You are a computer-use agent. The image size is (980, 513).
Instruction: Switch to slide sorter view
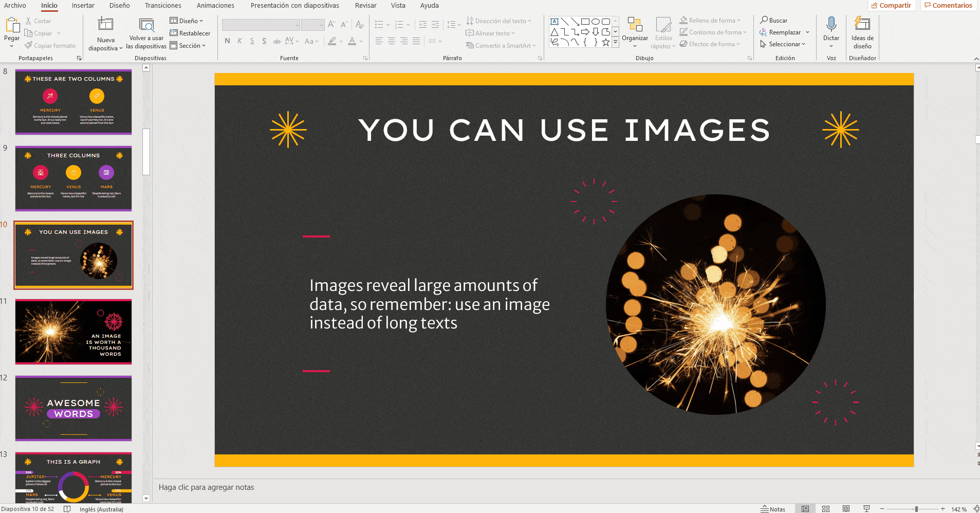pyautogui.click(x=826, y=509)
